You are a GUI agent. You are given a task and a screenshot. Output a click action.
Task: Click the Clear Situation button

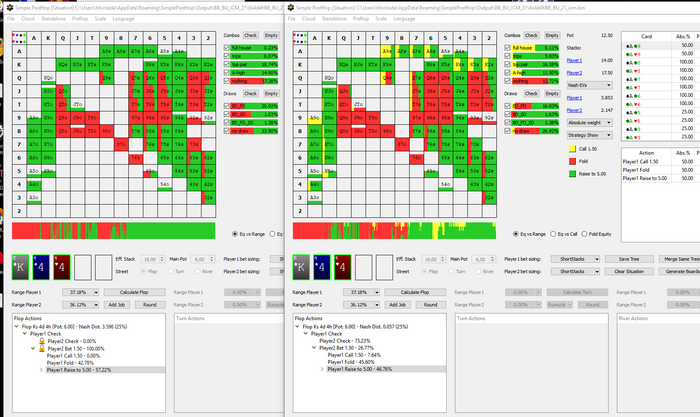pyautogui.click(x=629, y=271)
